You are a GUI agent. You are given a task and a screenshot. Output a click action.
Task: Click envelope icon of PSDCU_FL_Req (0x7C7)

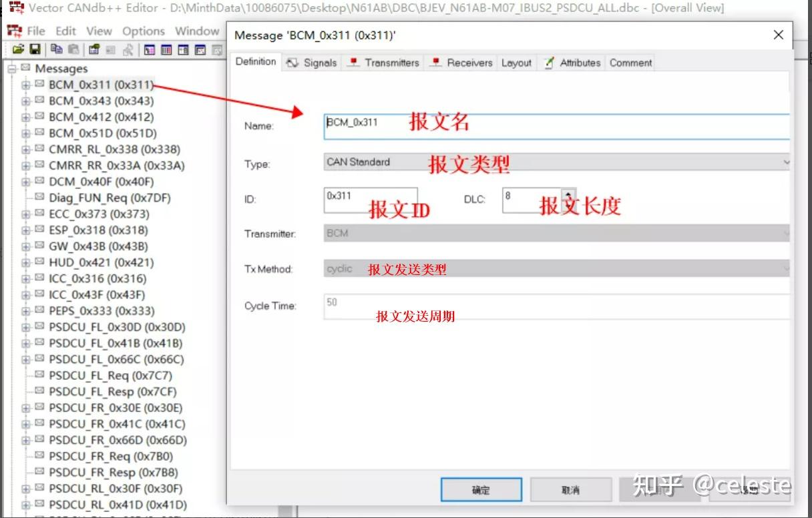[39, 375]
